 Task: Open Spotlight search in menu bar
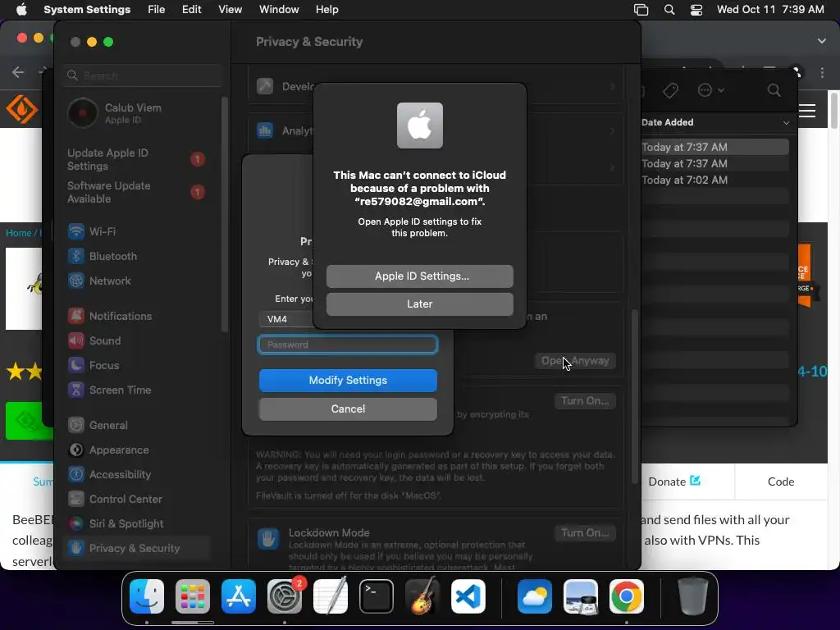669,10
